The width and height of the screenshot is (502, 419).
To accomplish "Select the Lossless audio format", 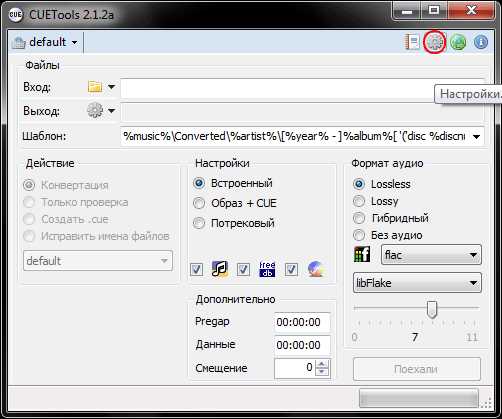I will [x=359, y=184].
